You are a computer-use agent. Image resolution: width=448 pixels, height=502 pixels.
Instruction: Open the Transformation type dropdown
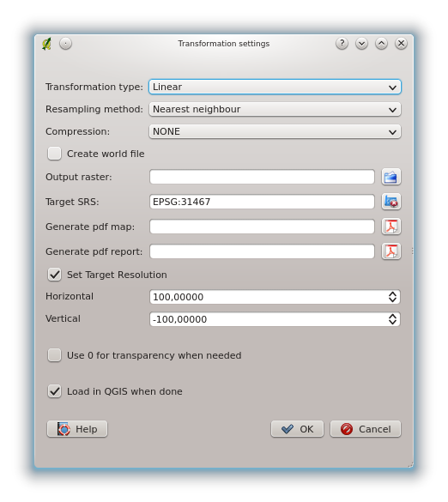pyautogui.click(x=275, y=87)
